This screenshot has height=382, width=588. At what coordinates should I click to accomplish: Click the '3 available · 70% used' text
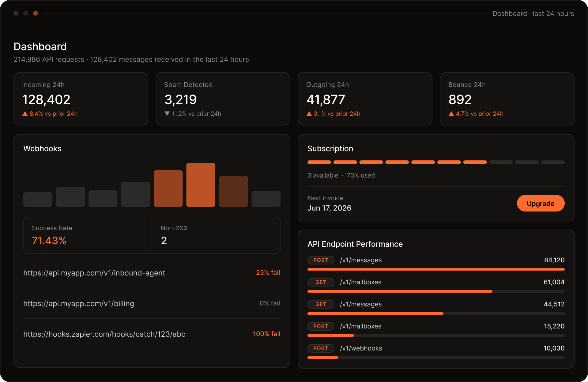coord(341,175)
